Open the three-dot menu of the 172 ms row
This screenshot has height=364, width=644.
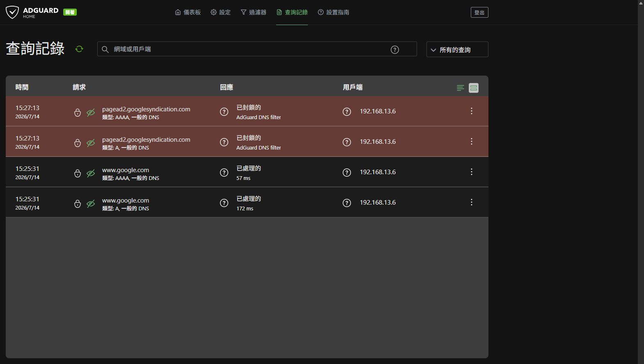click(x=472, y=202)
